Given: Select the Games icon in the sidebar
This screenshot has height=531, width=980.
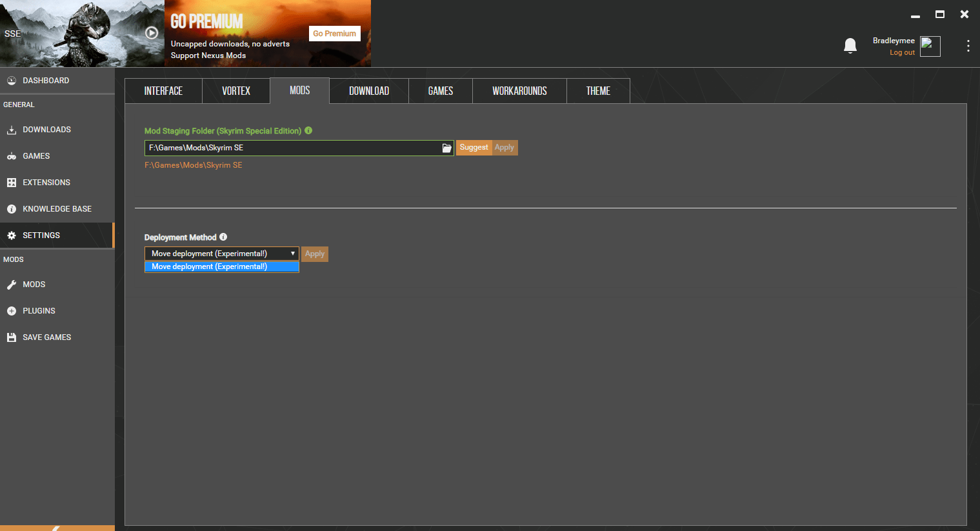Looking at the screenshot, I should [37, 155].
